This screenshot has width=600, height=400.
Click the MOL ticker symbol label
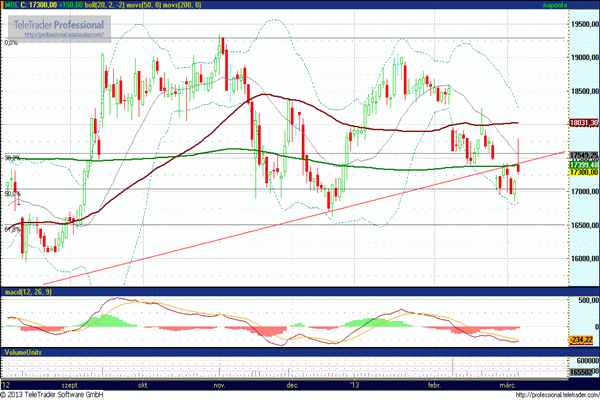pyautogui.click(x=12, y=6)
